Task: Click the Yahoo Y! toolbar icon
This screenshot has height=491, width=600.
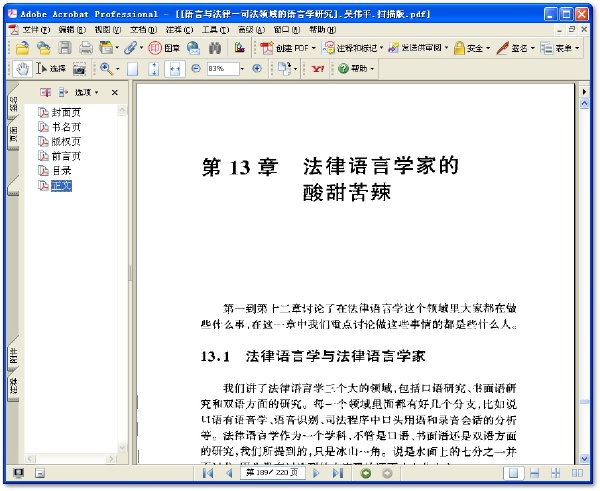Action: coord(318,69)
